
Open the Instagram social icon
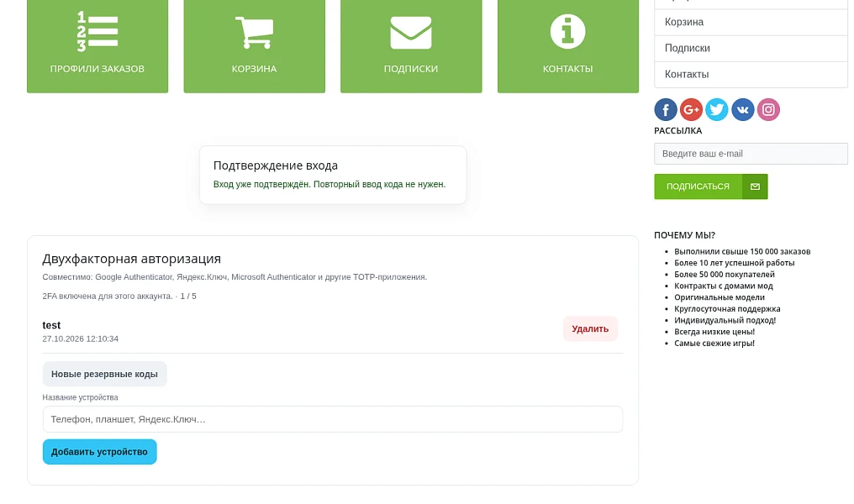(768, 110)
